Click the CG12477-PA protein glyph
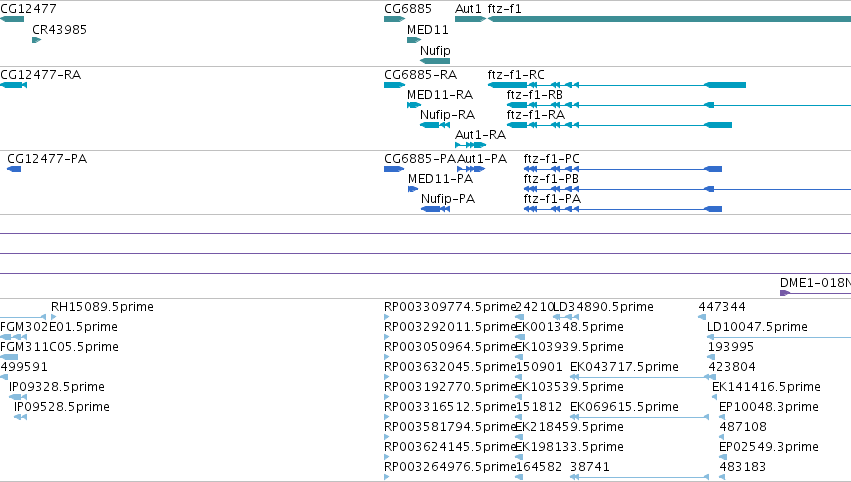Screen dimensions: 851x482 point(14,169)
